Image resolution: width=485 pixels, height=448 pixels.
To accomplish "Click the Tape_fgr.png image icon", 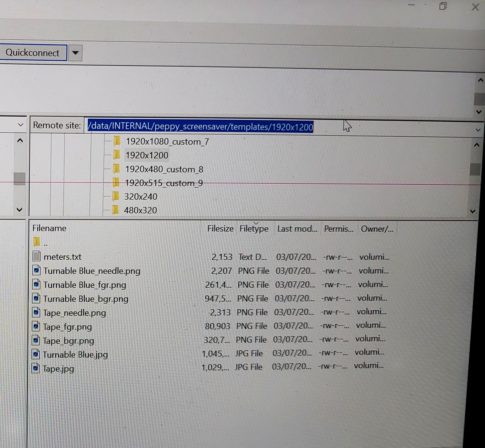I will click(36, 326).
